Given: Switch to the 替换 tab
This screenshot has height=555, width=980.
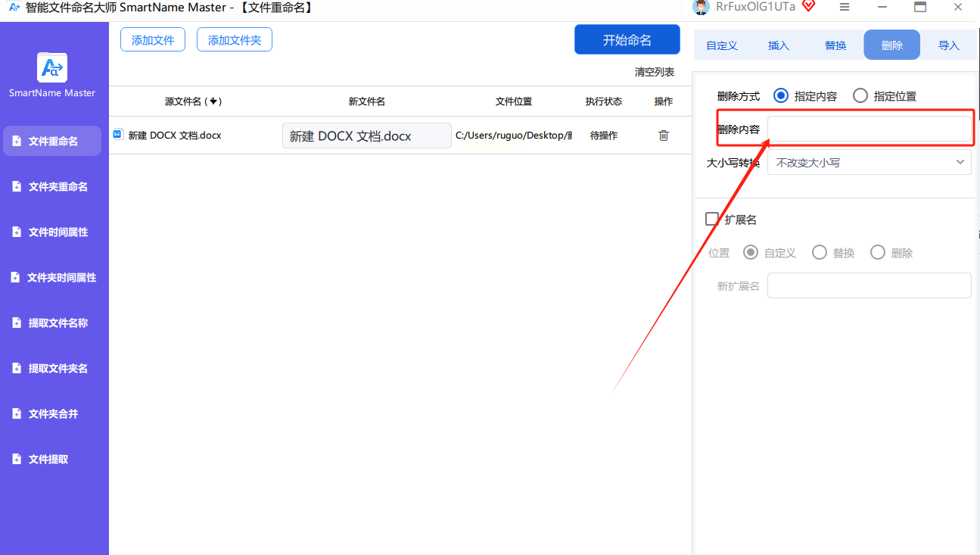Looking at the screenshot, I should coord(835,45).
